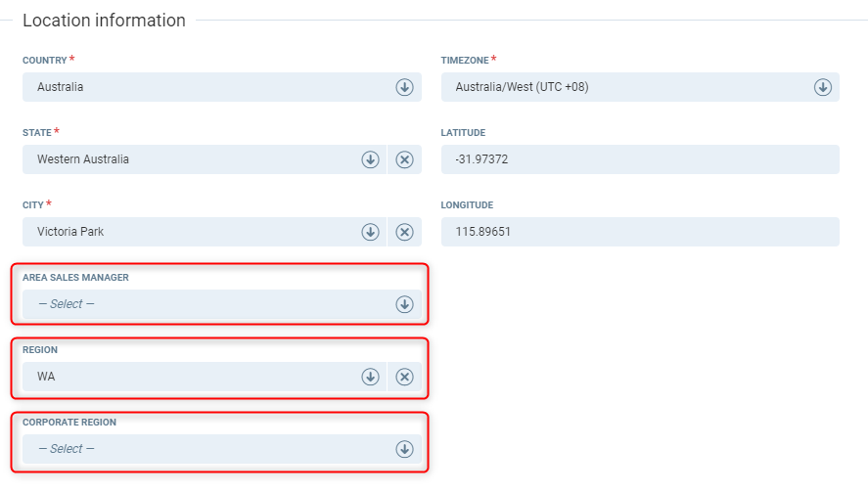Clear the City value Victoria Park
This screenshot has width=868, height=493.
click(404, 232)
